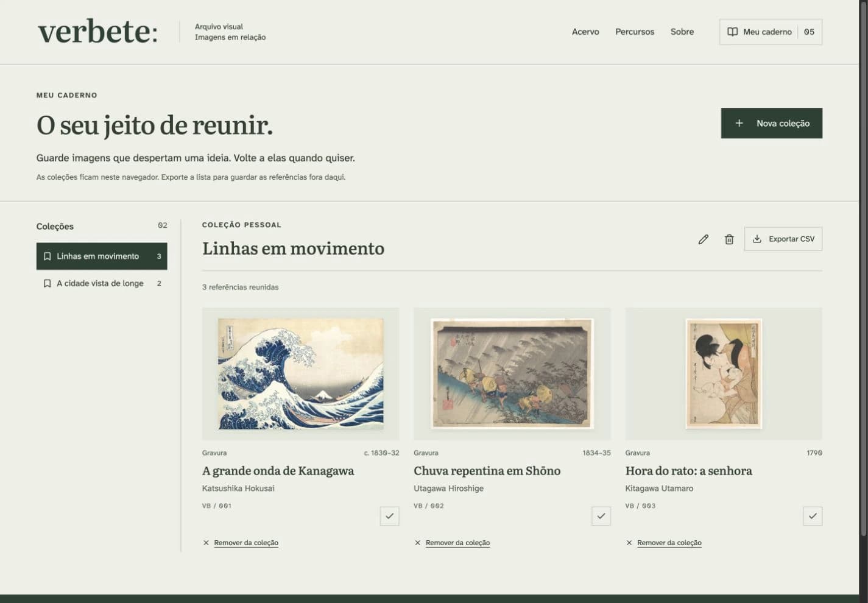This screenshot has width=868, height=603.
Task: Click the Exportar CSV button
Action: [x=783, y=239]
